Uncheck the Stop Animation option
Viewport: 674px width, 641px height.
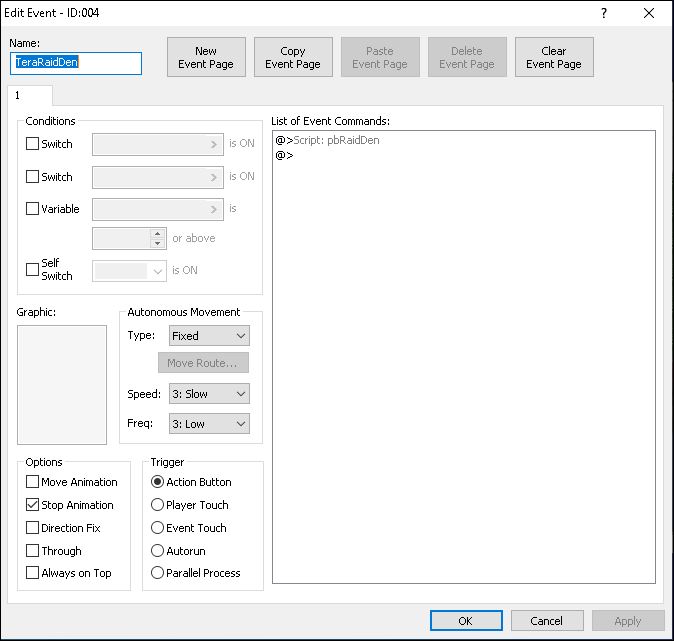click(33, 505)
